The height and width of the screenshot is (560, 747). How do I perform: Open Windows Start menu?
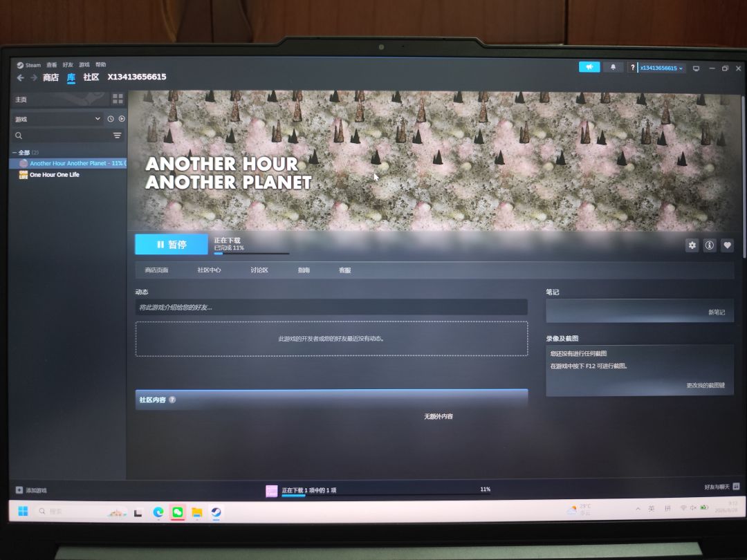click(x=23, y=511)
